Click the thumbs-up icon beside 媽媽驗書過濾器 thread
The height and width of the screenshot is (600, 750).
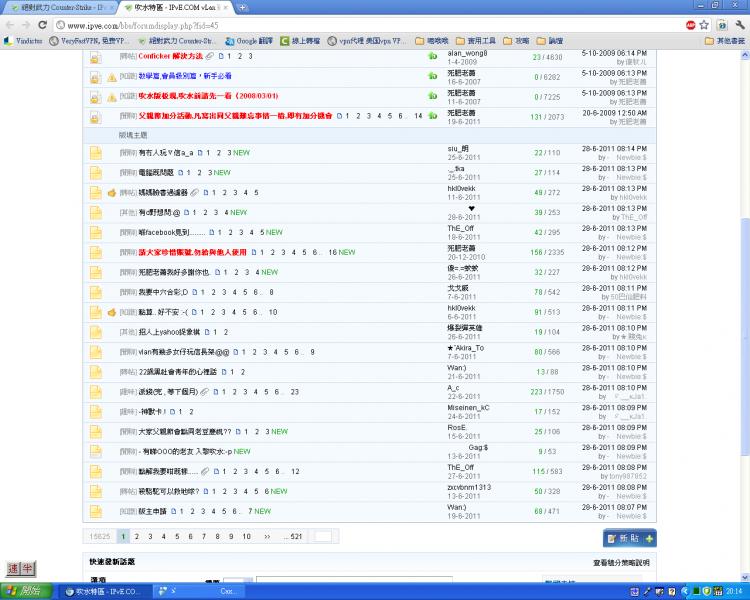point(112,192)
